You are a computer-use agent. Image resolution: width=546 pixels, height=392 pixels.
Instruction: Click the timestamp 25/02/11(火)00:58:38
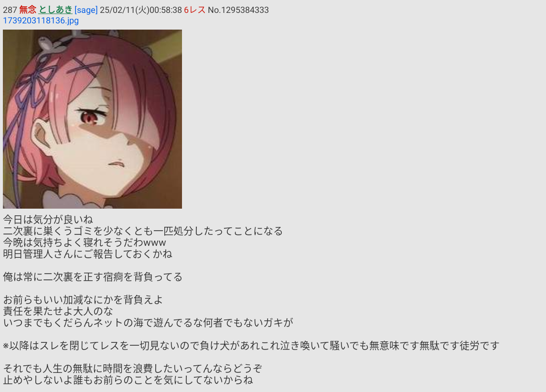point(140,10)
